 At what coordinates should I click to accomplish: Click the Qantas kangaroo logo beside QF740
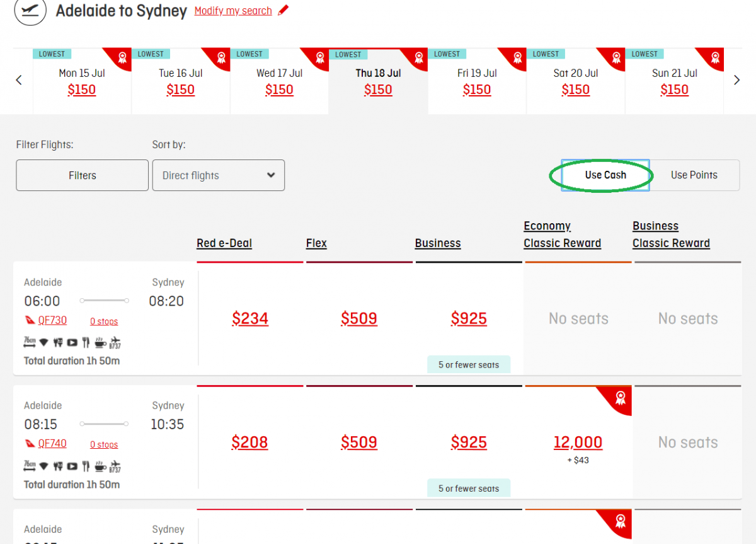pos(30,444)
